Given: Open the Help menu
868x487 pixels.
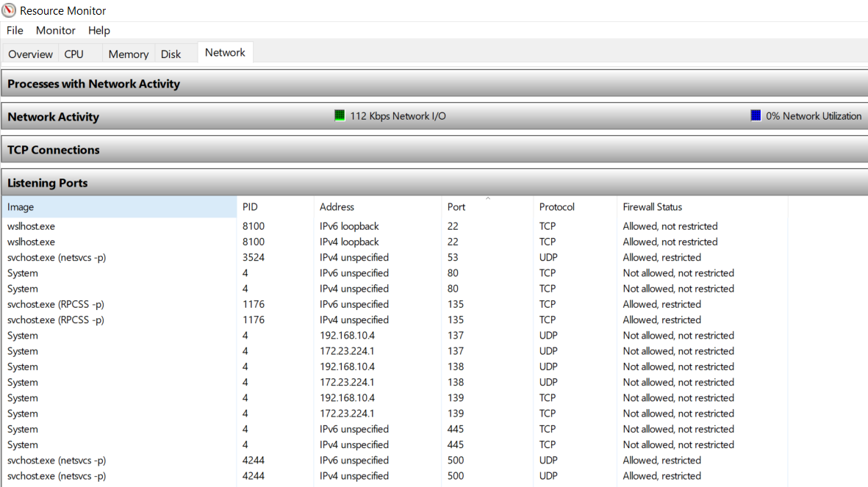Looking at the screenshot, I should (x=98, y=30).
